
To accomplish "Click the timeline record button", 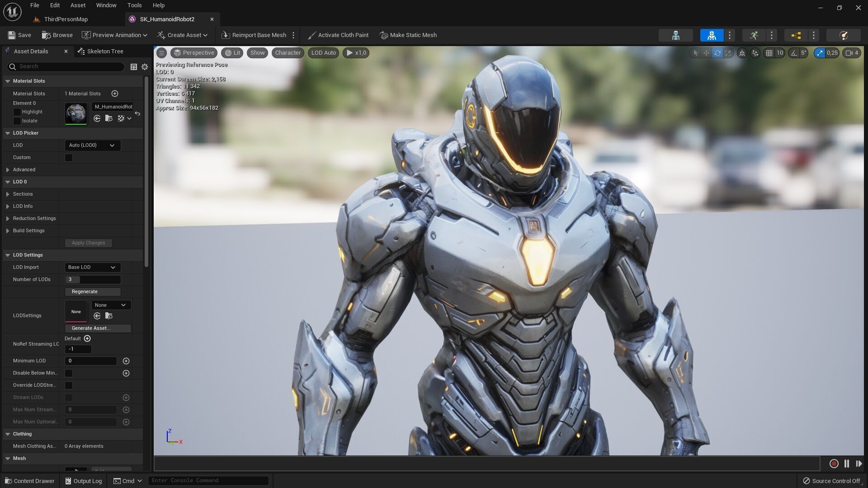I will pos(834,464).
